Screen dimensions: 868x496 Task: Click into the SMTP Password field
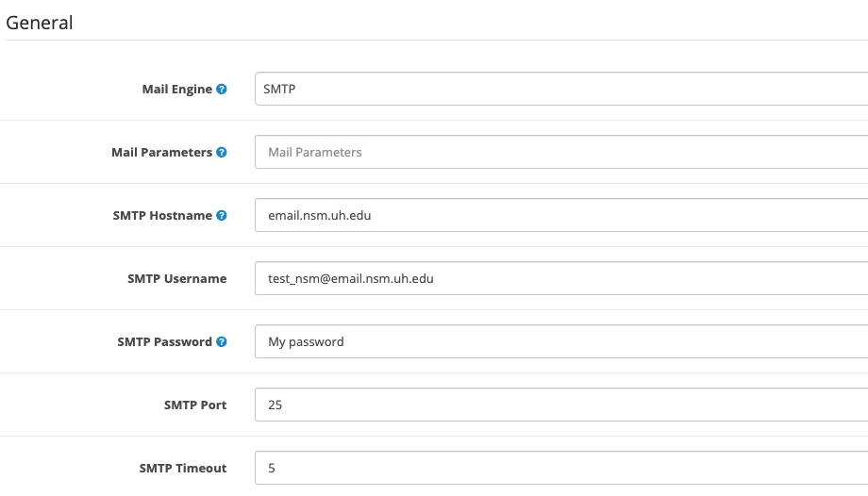(x=561, y=341)
